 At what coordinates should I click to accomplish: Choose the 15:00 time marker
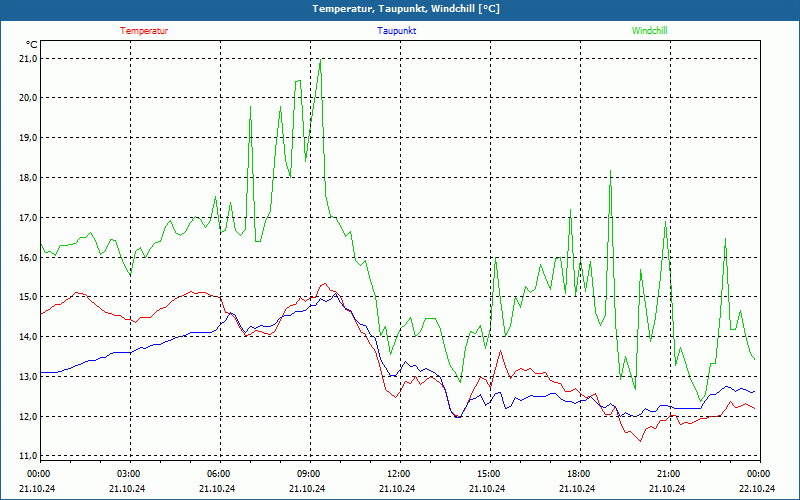click(488, 474)
